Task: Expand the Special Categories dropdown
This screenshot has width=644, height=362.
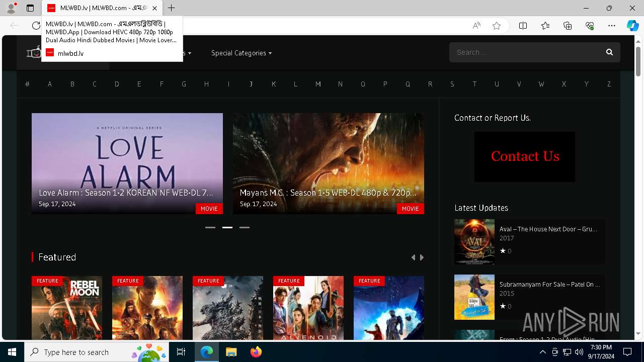Action: (x=242, y=53)
